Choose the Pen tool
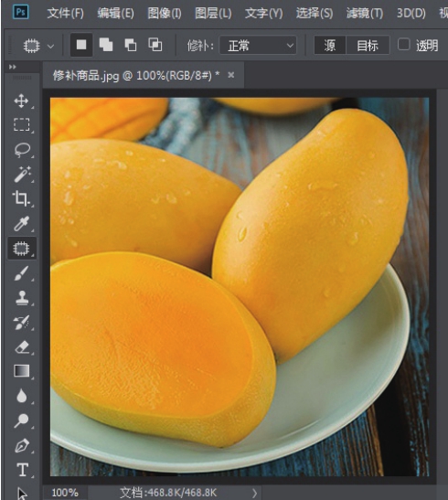The height and width of the screenshot is (500, 448). click(21, 445)
